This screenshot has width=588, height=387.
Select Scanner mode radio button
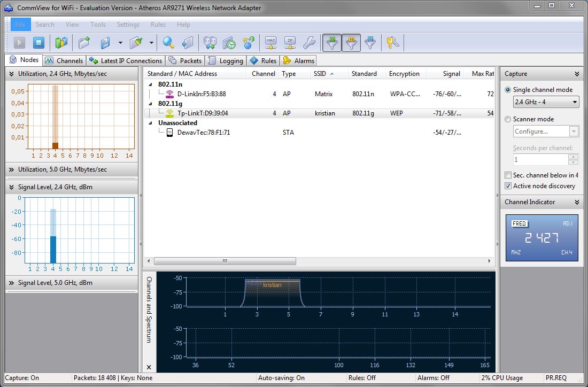point(508,119)
